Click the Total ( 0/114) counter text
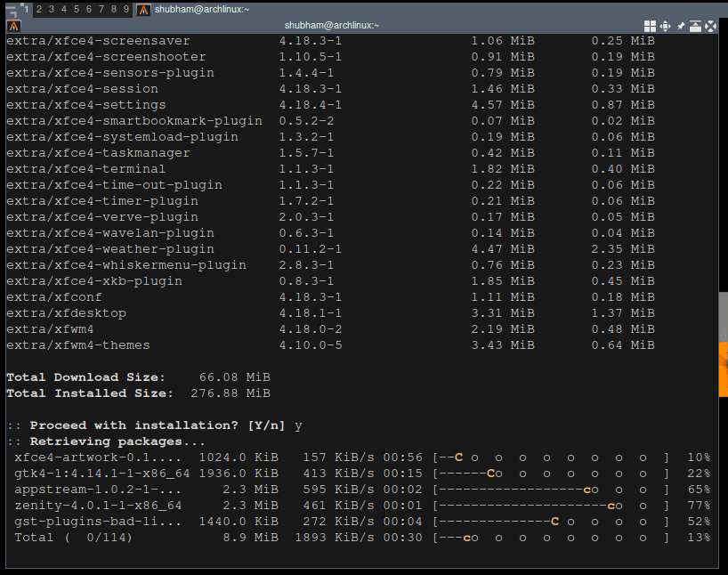Screen dimensions: 728x575 pyautogui.click(x=73, y=538)
